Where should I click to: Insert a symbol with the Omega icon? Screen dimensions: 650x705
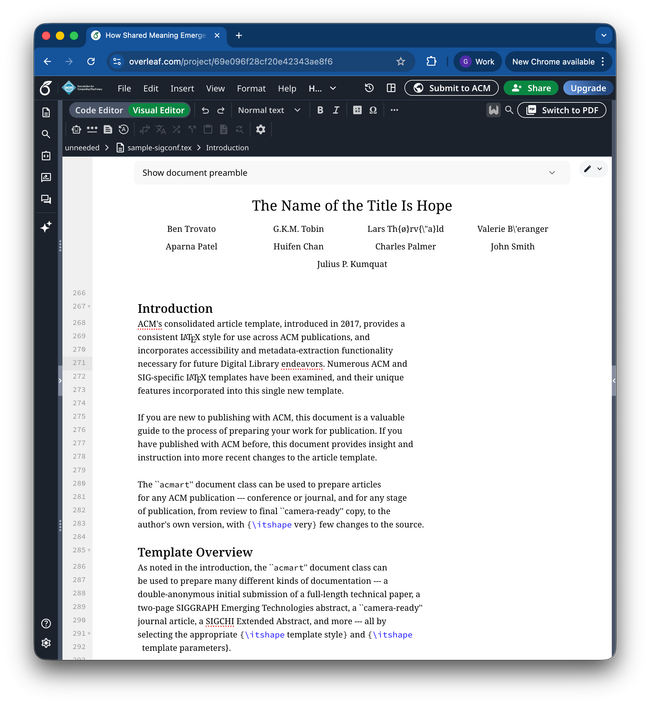click(373, 110)
